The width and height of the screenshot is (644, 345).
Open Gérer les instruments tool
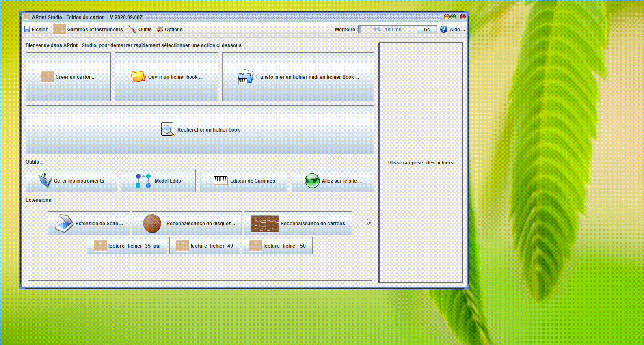(71, 181)
